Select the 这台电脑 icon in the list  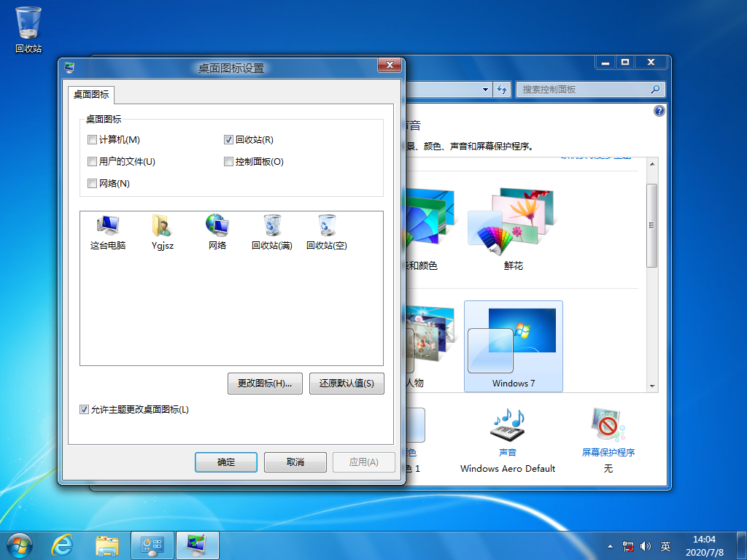[108, 232]
